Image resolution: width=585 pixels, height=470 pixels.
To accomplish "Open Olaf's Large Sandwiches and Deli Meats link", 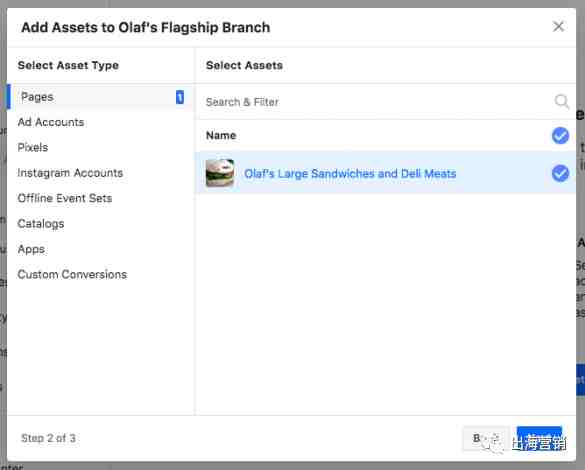I will point(350,174).
